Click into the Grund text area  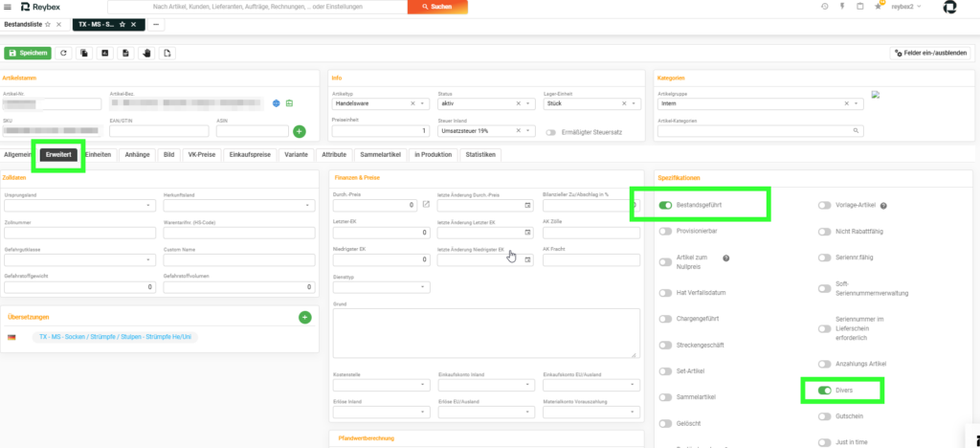(x=486, y=333)
